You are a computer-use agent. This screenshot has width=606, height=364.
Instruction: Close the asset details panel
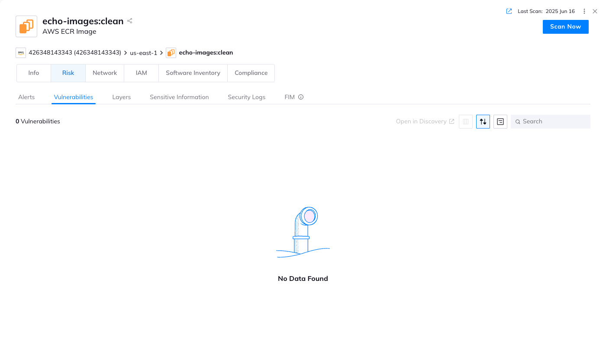pos(595,11)
